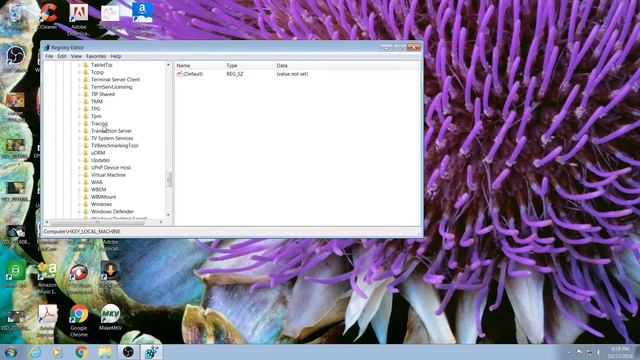Click the vertical scrollbar thumb in tree

tap(169, 179)
